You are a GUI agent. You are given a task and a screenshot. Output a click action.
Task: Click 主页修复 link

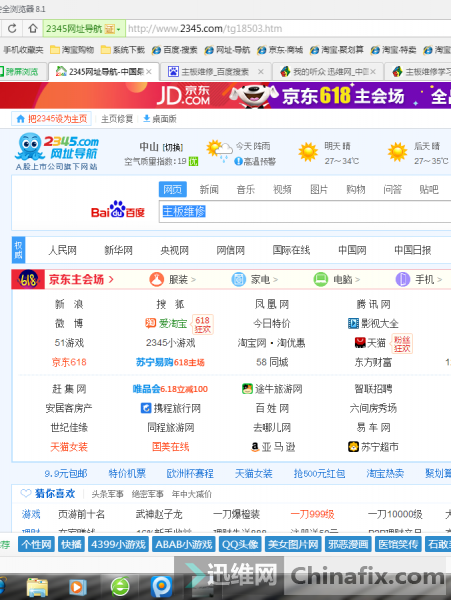pyautogui.click(x=117, y=119)
